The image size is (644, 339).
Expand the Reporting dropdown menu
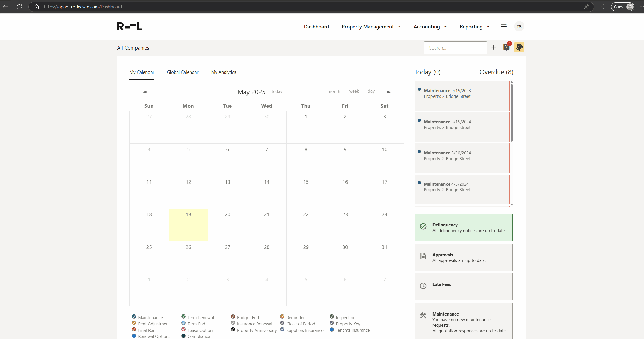coord(475,27)
